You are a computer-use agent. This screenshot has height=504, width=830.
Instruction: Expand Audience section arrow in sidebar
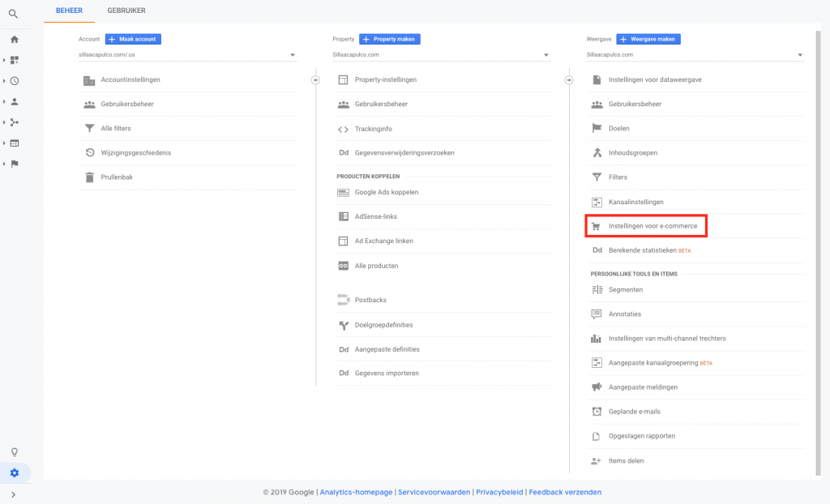[4, 101]
